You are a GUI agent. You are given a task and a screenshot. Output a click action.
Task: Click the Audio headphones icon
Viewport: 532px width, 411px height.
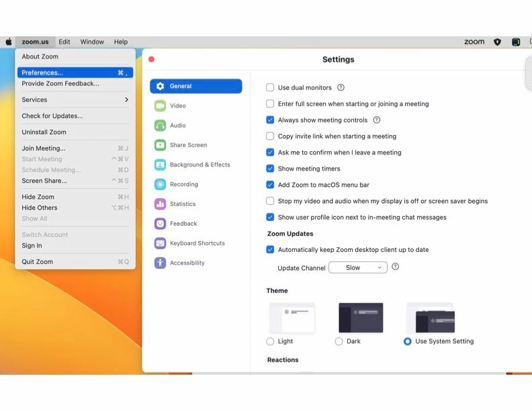click(x=160, y=126)
